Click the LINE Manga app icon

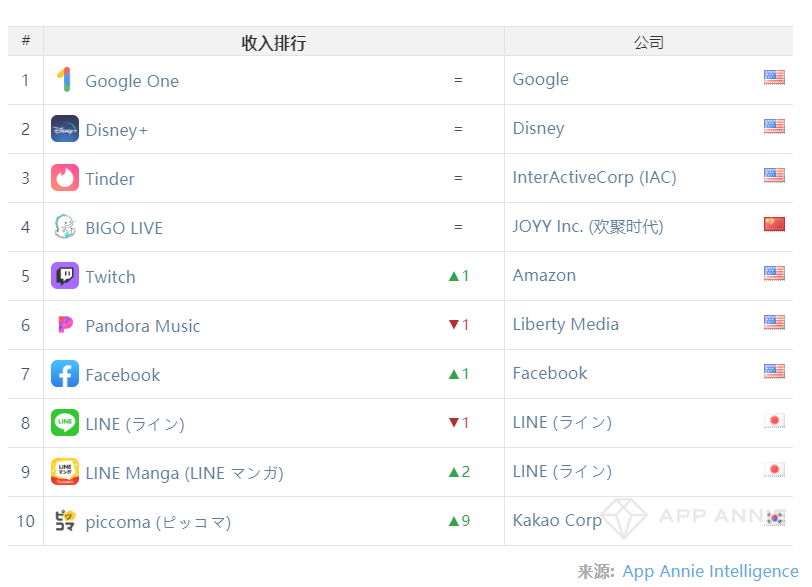click(65, 472)
